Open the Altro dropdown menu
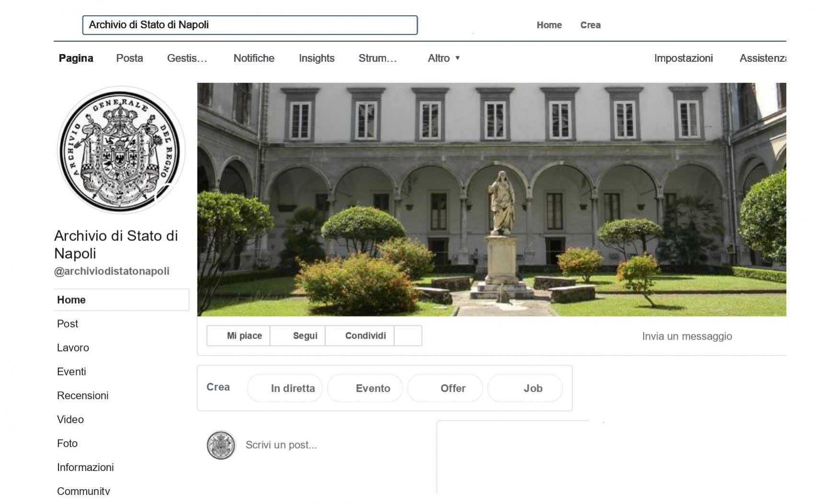The width and height of the screenshot is (840, 504). tap(443, 58)
